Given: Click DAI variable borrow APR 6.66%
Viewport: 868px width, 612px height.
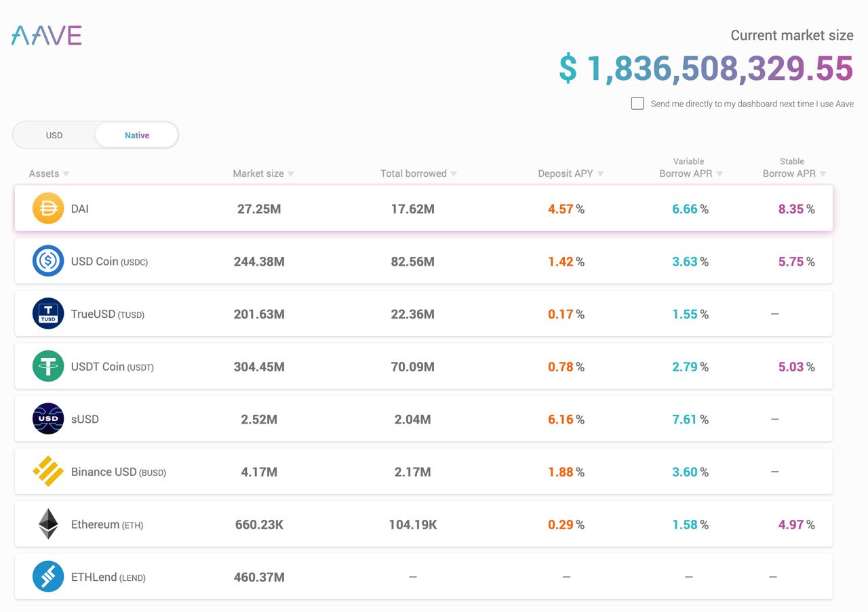Looking at the screenshot, I should pyautogui.click(x=690, y=209).
